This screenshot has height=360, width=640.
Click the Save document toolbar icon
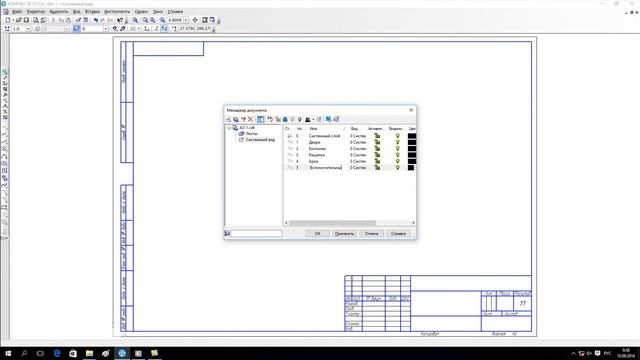pyautogui.click(x=27, y=20)
